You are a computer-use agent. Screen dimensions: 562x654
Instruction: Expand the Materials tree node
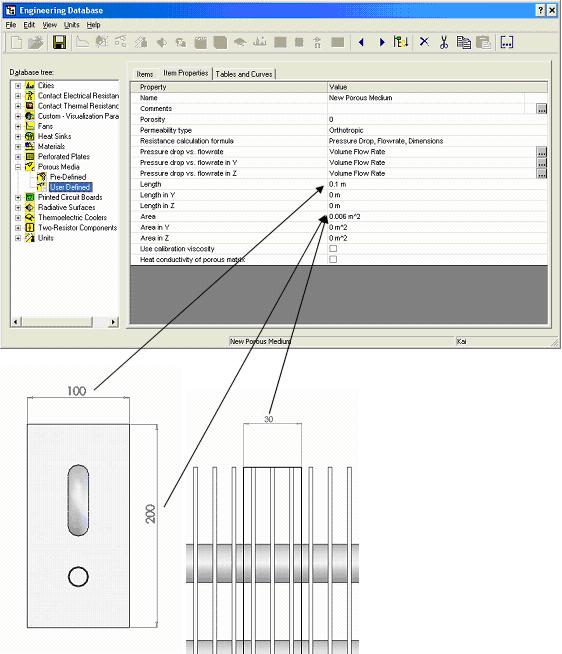point(18,146)
